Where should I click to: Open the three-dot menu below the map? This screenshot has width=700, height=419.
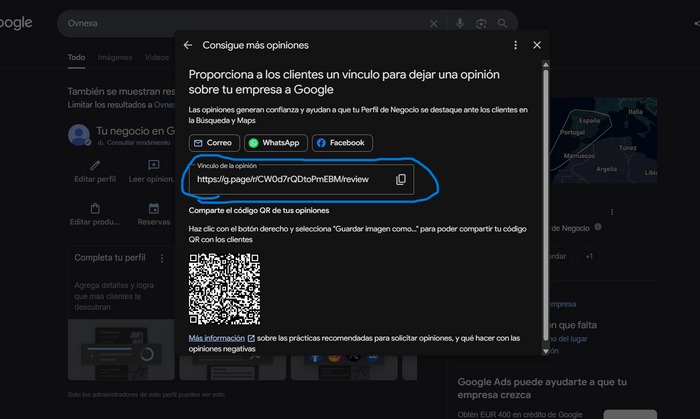tap(612, 212)
